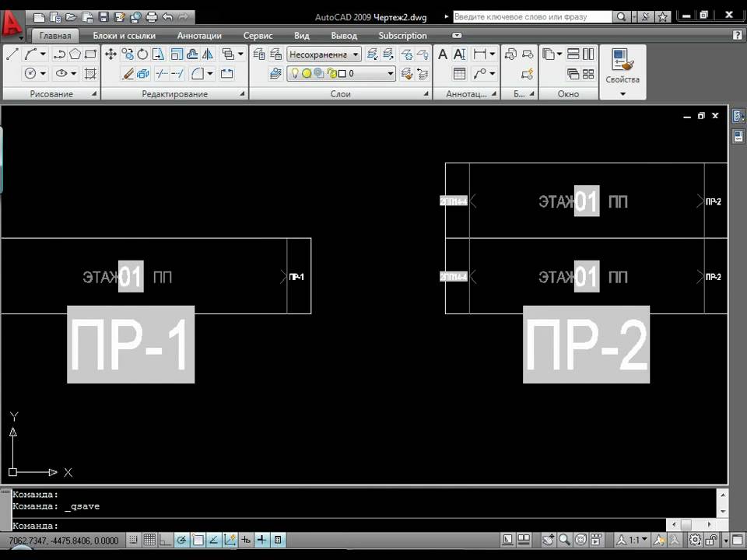Activate the Copy objects tool
The height and width of the screenshot is (560, 747).
[x=127, y=54]
